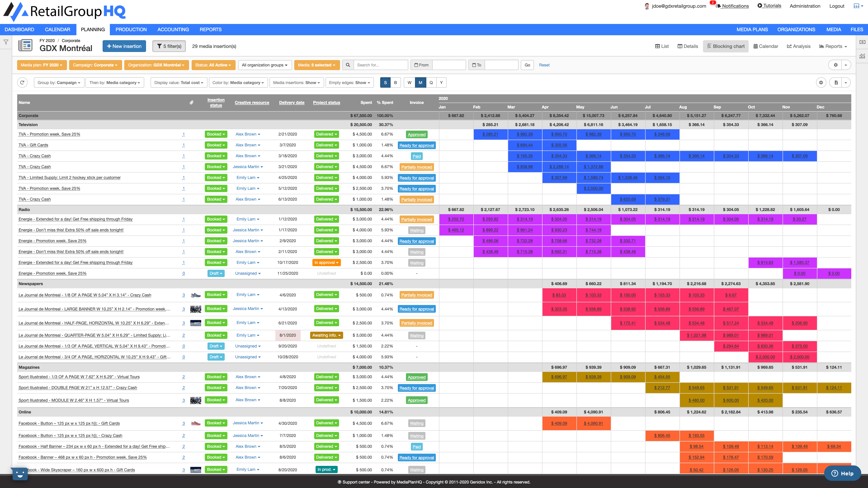Open Group by: Campaign dropdown

[x=59, y=82]
